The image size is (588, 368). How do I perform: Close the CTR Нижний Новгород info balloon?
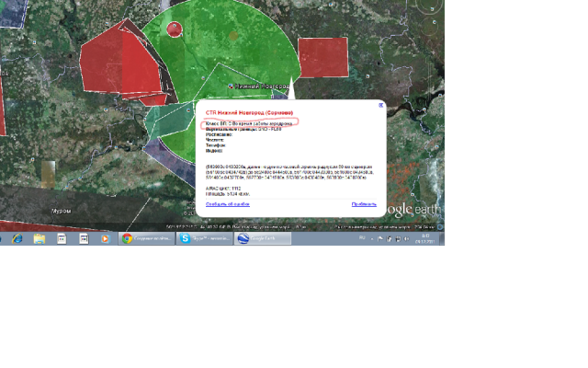click(x=380, y=105)
